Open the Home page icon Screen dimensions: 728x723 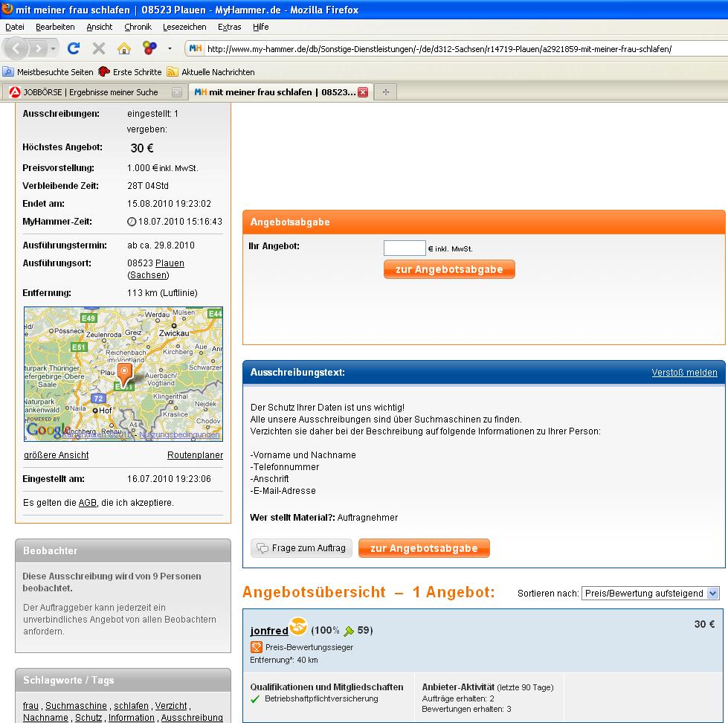point(123,48)
